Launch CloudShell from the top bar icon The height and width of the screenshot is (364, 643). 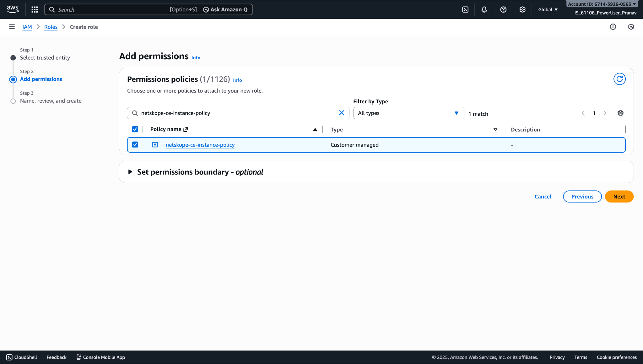(x=465, y=9)
